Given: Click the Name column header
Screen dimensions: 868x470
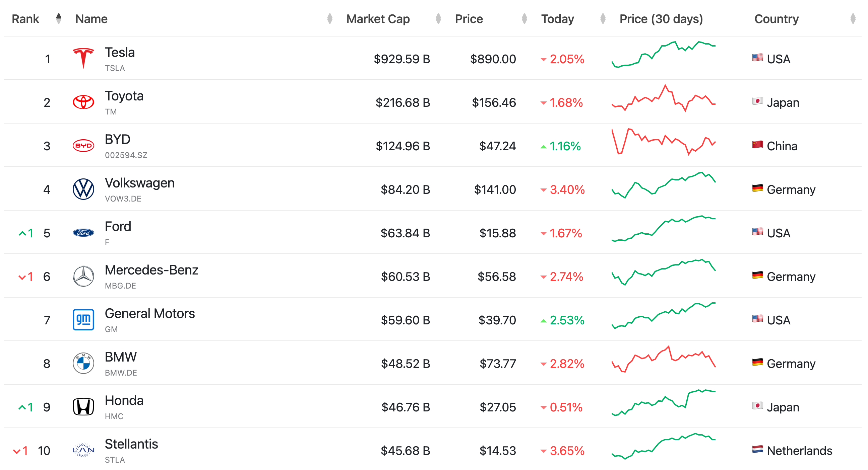Looking at the screenshot, I should [91, 19].
